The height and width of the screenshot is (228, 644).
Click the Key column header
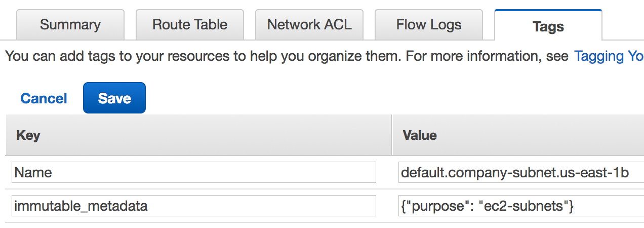pos(28,135)
